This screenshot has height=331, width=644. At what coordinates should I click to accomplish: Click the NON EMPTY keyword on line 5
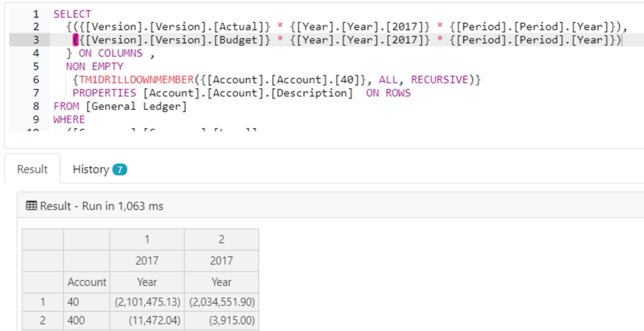[x=94, y=67]
